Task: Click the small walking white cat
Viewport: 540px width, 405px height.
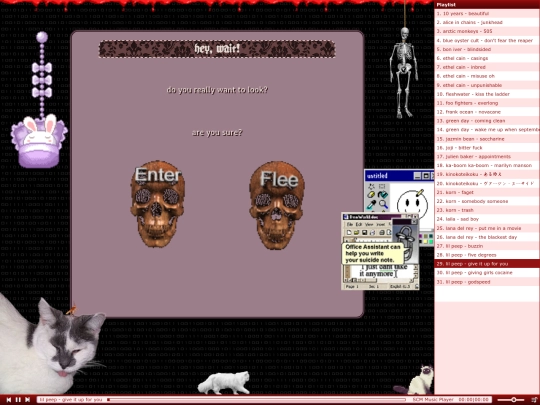Action: tap(225, 383)
